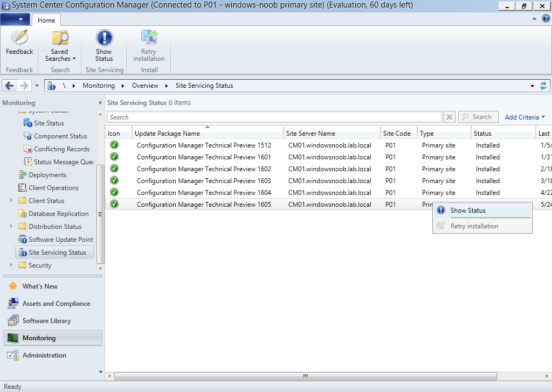The image size is (552, 392).
Task: Click green check icon for Preview 1603
Action: click(x=114, y=180)
